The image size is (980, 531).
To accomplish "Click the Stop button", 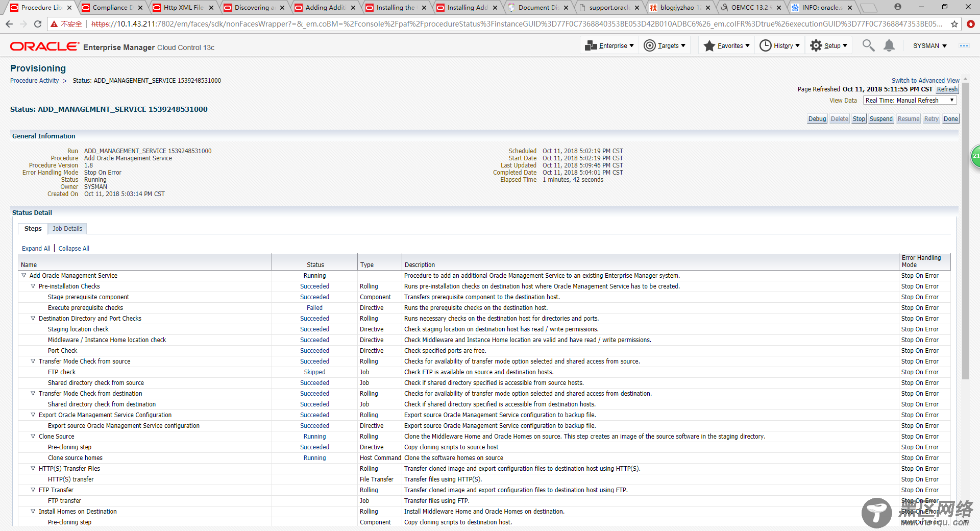I will [x=859, y=119].
